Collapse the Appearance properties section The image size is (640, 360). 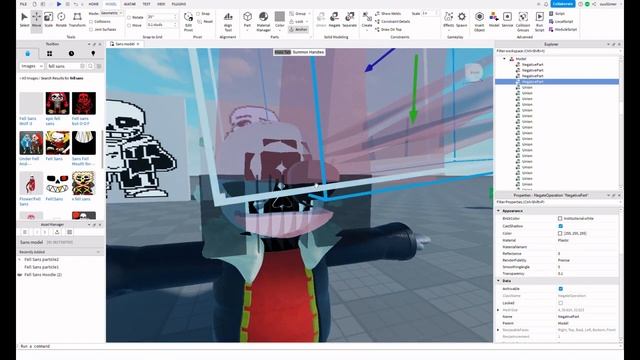coord(498,211)
